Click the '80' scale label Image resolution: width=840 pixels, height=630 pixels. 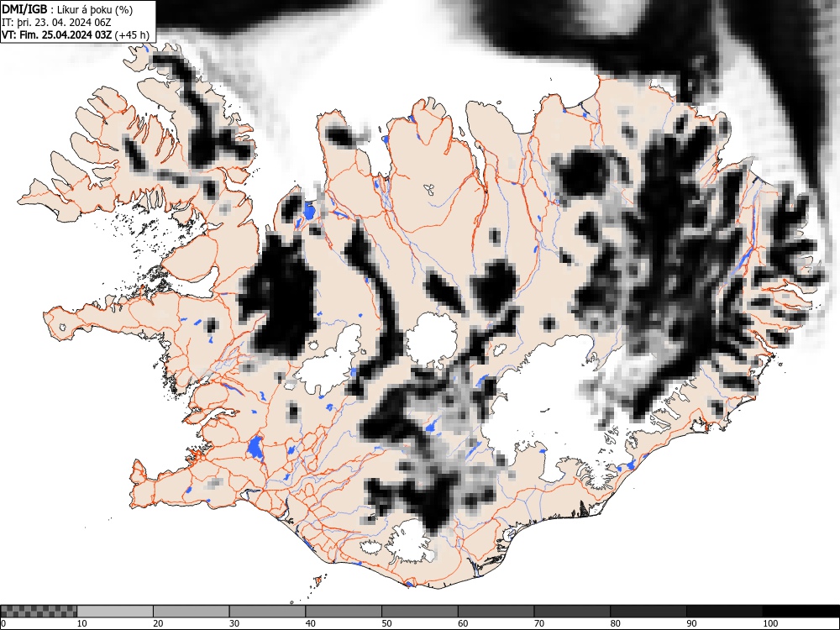[x=615, y=623]
